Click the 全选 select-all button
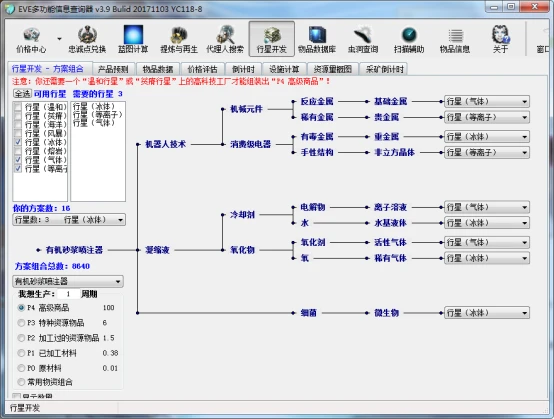554x419 pixels. 22,94
